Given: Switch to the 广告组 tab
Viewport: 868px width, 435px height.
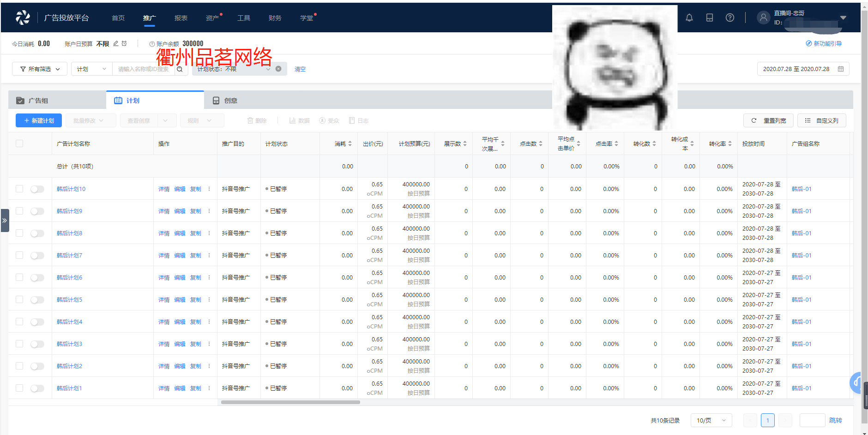Looking at the screenshot, I should (38, 101).
